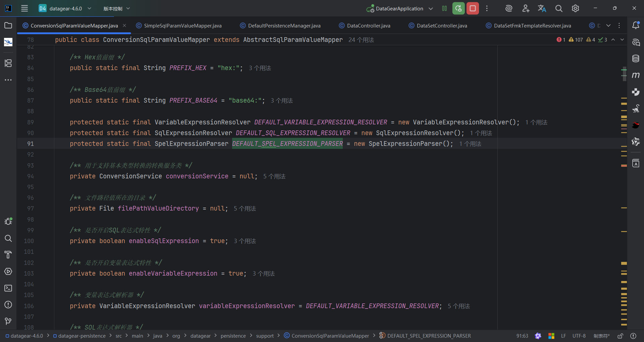
Task: Expand the datagear-4.6.0 project dropdown
Action: tap(65, 8)
